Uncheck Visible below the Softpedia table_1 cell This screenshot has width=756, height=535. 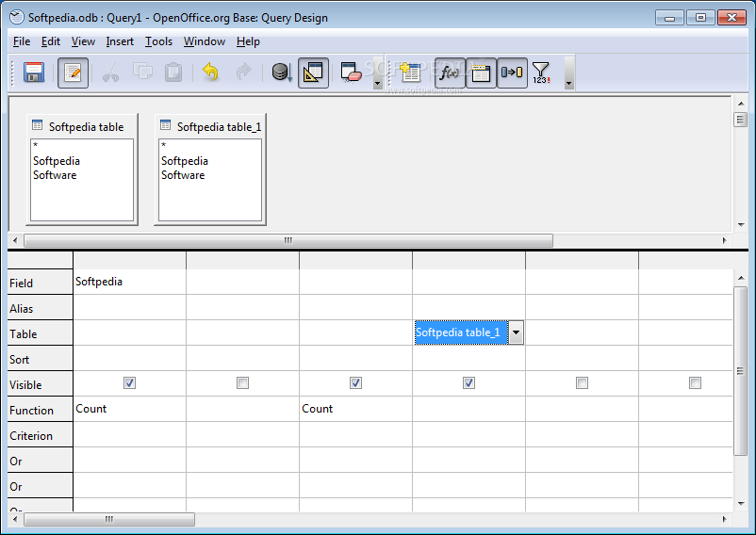coord(468,382)
